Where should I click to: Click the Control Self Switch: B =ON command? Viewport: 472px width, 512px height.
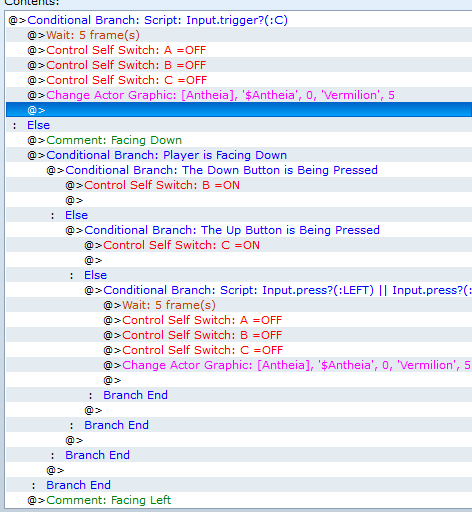tap(239, 185)
